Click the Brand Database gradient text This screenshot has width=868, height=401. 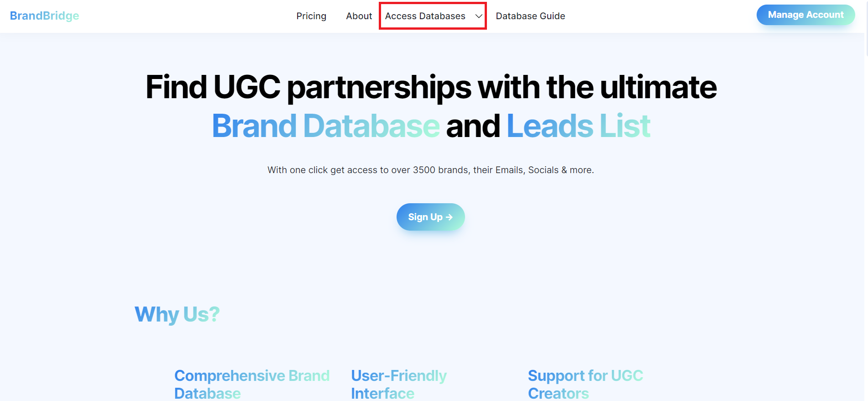[x=326, y=126]
